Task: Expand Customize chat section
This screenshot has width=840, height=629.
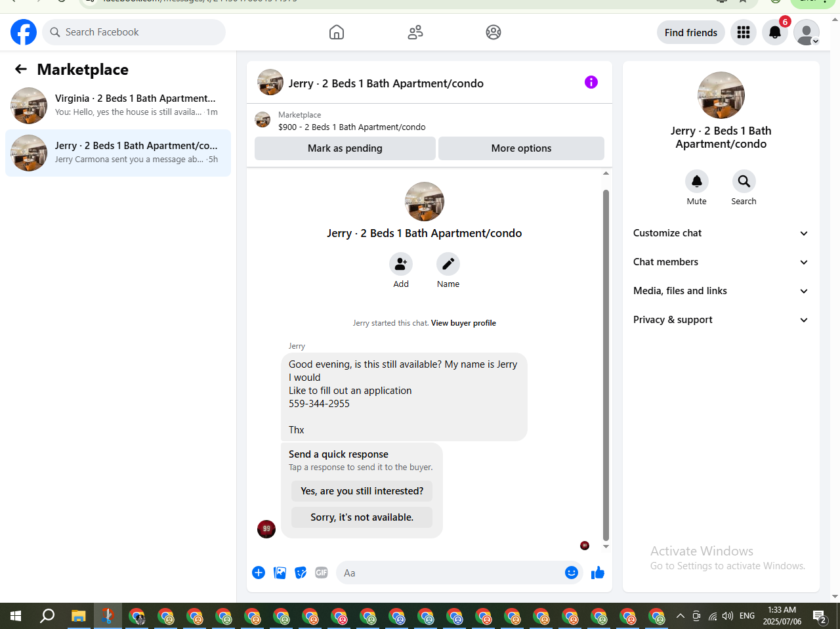Action: point(721,233)
